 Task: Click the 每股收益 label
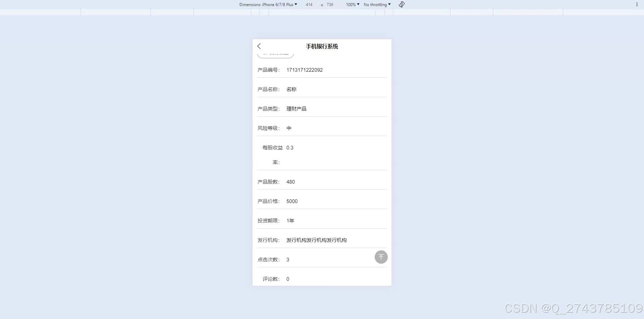pos(273,148)
